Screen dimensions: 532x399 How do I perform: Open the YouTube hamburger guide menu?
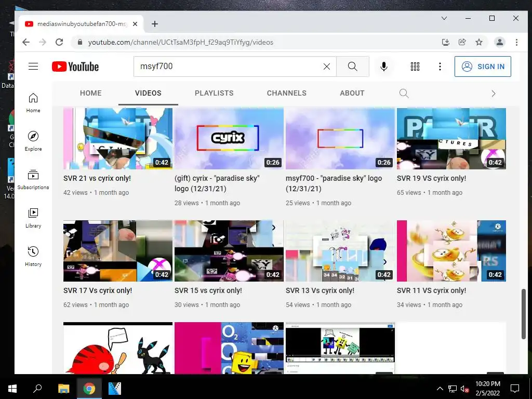pyautogui.click(x=33, y=66)
